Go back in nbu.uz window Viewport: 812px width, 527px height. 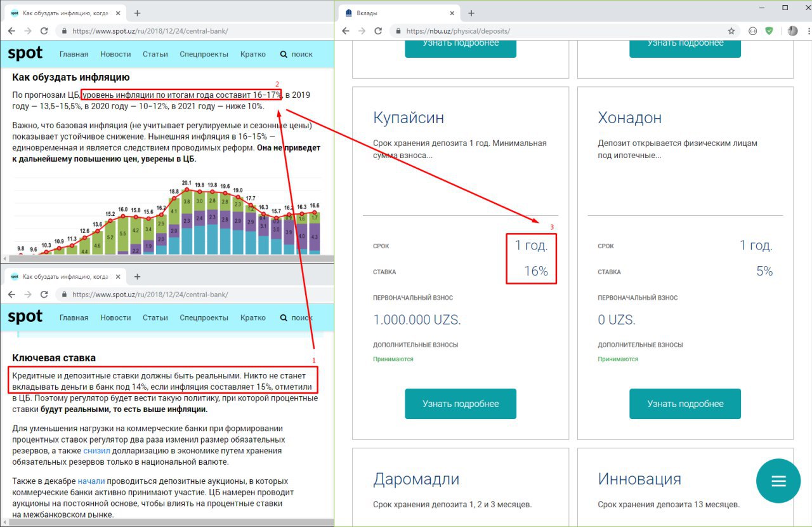click(x=346, y=30)
